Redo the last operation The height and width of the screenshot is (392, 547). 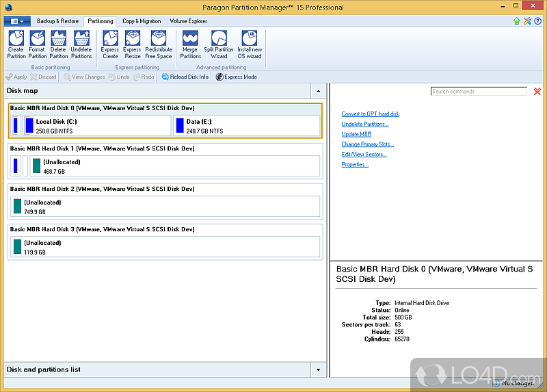[144, 77]
